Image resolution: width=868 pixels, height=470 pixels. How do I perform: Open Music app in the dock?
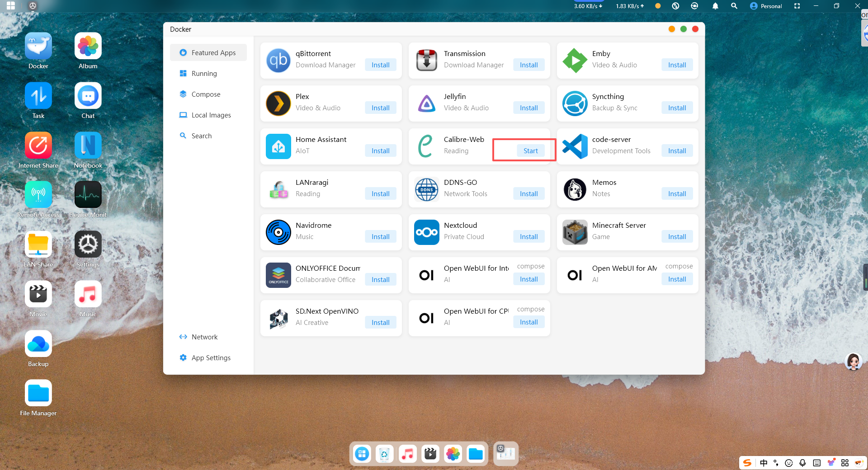click(x=407, y=454)
